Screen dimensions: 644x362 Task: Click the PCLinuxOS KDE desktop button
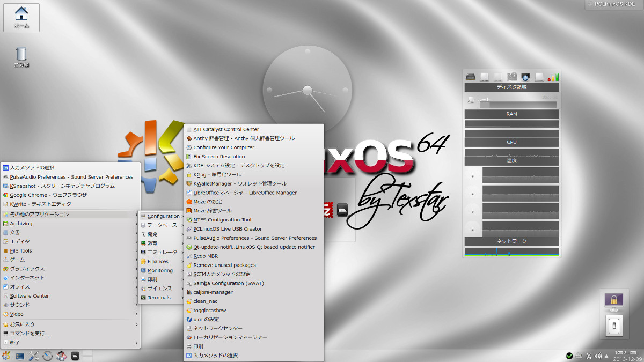point(614,4)
